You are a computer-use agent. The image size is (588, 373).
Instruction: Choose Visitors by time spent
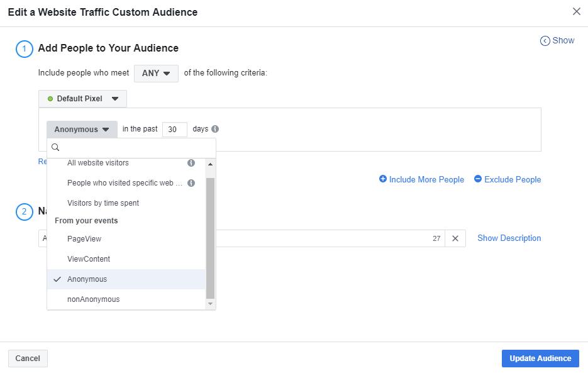[103, 203]
